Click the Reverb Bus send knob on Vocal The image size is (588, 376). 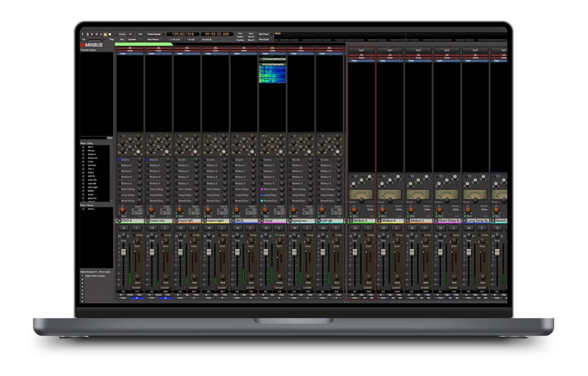click(x=282, y=201)
